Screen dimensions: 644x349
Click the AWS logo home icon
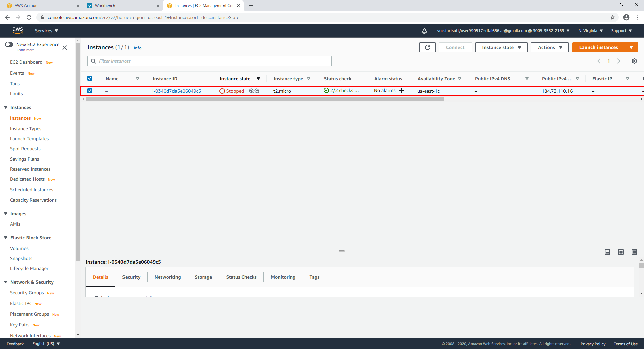[18, 30]
